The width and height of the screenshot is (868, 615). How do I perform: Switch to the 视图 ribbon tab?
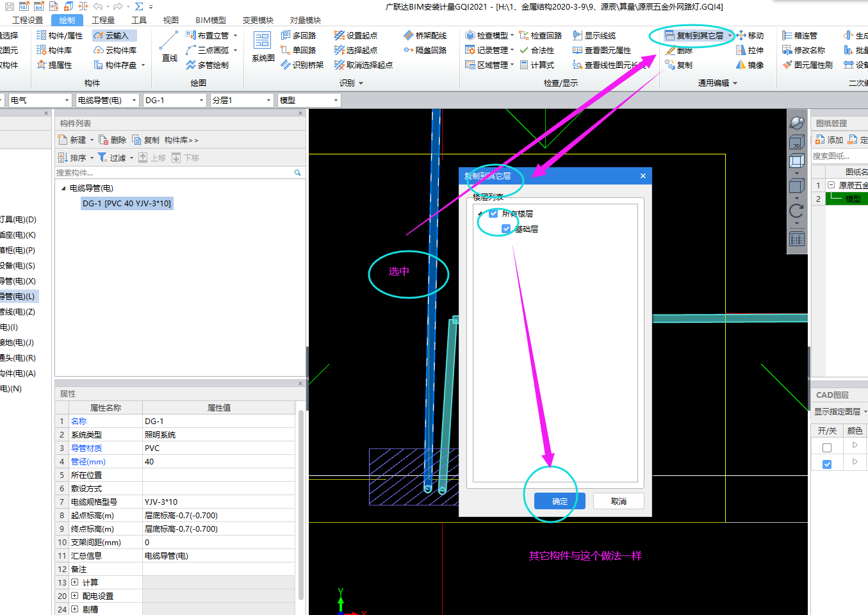(170, 20)
